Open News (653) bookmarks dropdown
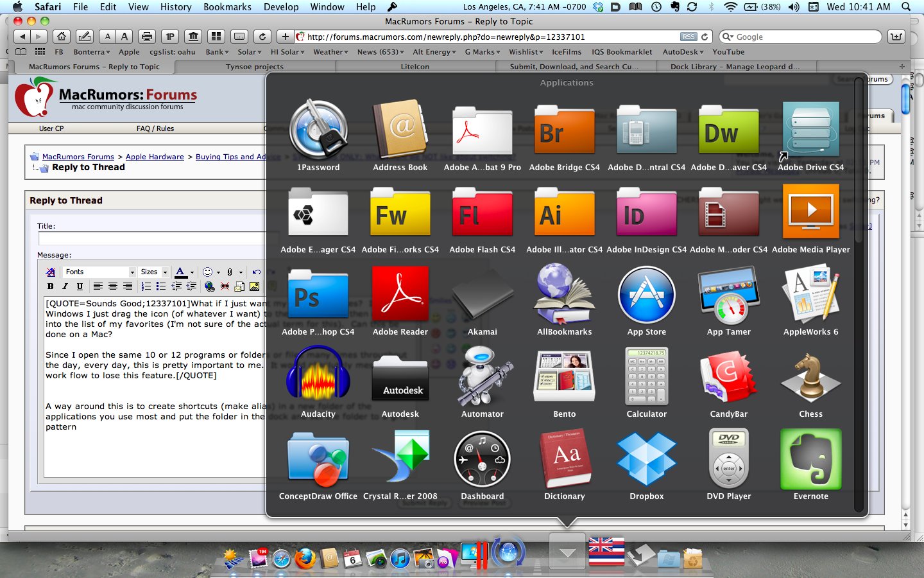This screenshot has width=924, height=578. pos(381,52)
